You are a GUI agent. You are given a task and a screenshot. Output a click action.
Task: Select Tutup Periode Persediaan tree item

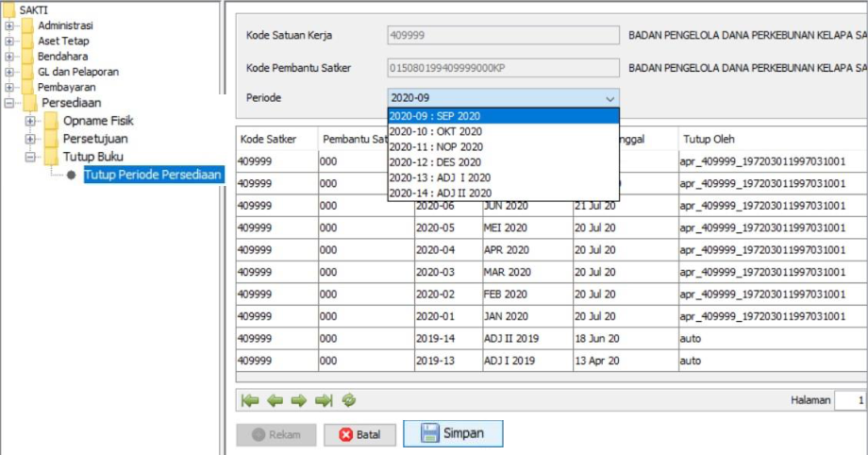(153, 175)
